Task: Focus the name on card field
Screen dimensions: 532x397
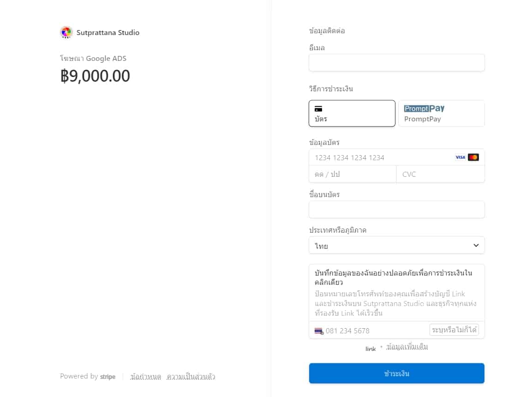Action: click(x=397, y=210)
